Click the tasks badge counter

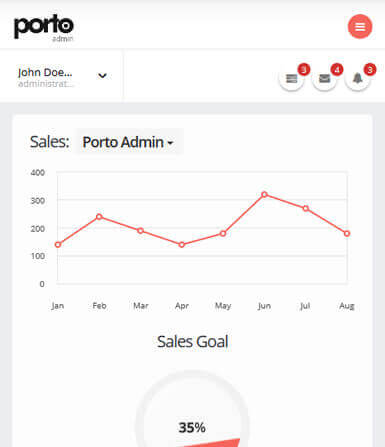pos(304,70)
